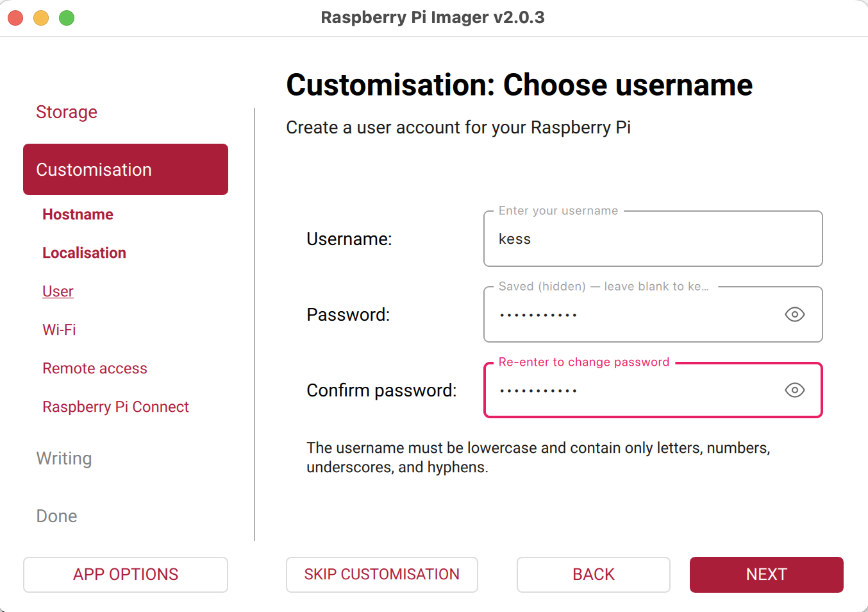Jump to the Wi-Fi sub-step

[x=59, y=330]
